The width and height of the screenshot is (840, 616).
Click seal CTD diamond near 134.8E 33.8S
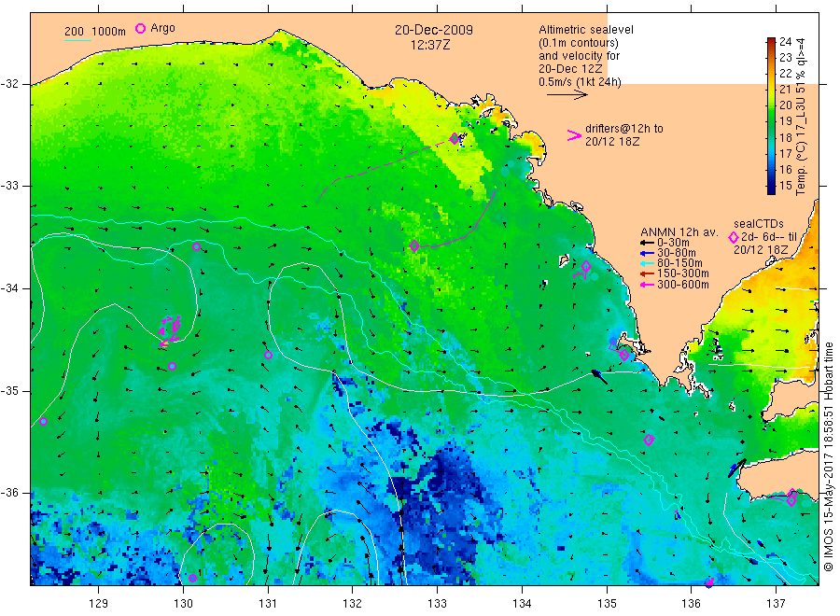point(586,266)
